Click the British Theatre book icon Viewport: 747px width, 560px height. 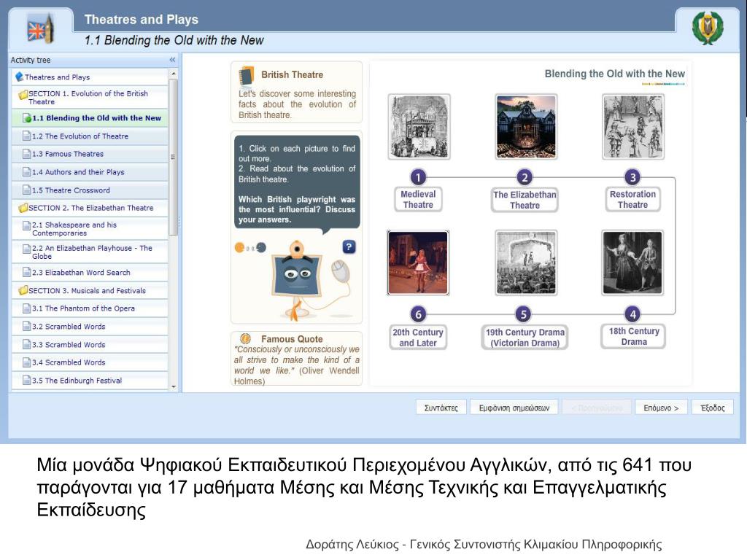[247, 76]
